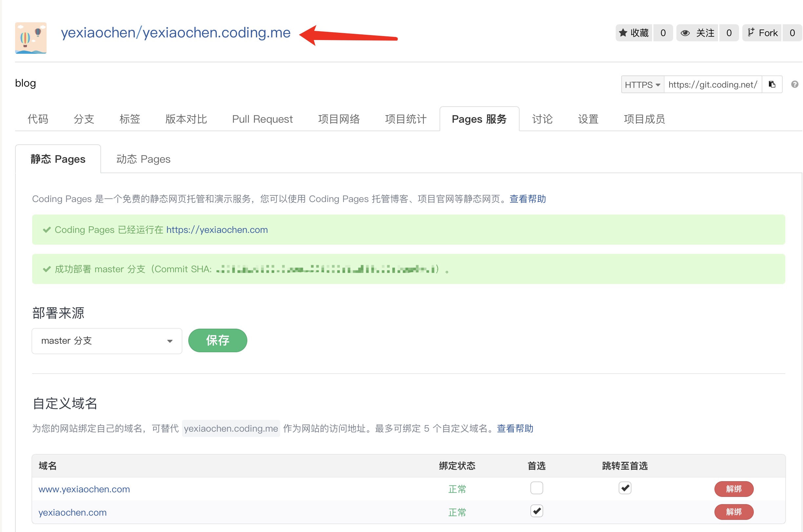Copy the clone URL with clipboard icon
The width and height of the screenshot is (803, 532).
coord(772,85)
